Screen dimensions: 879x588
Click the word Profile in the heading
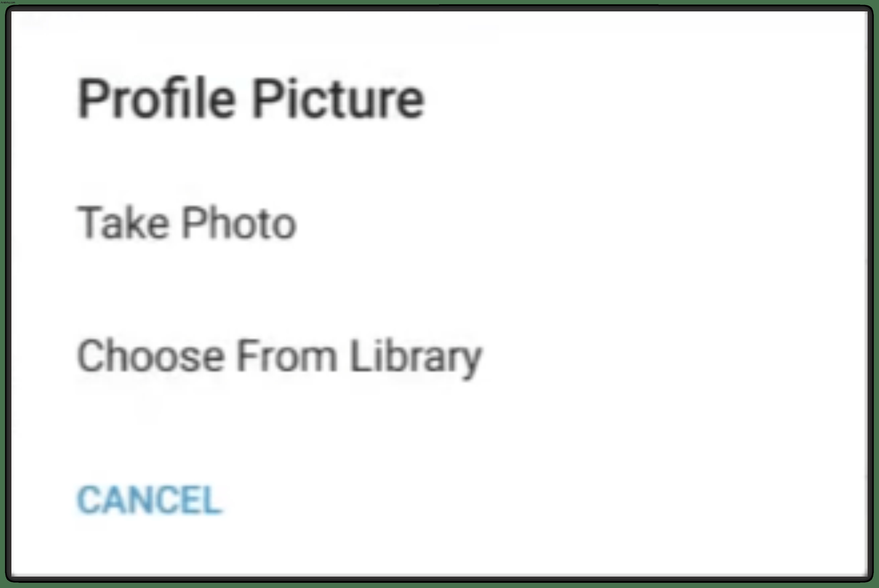click(x=156, y=99)
